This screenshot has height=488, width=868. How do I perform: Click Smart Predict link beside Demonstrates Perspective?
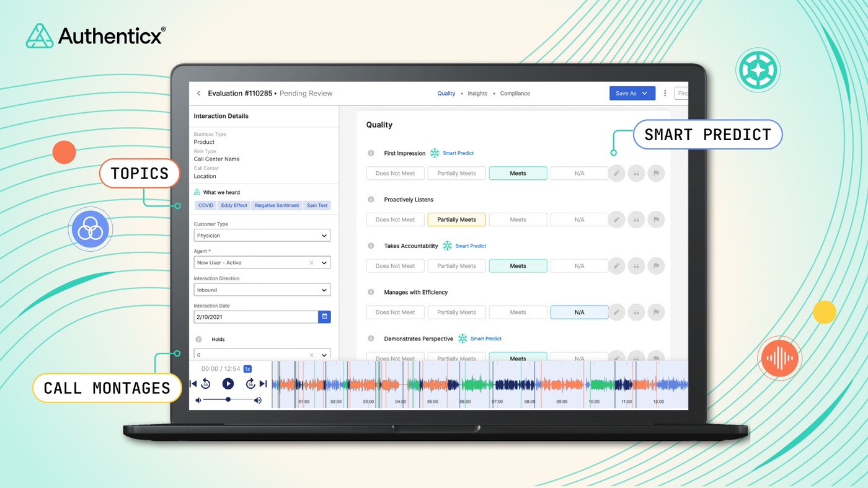click(x=486, y=339)
